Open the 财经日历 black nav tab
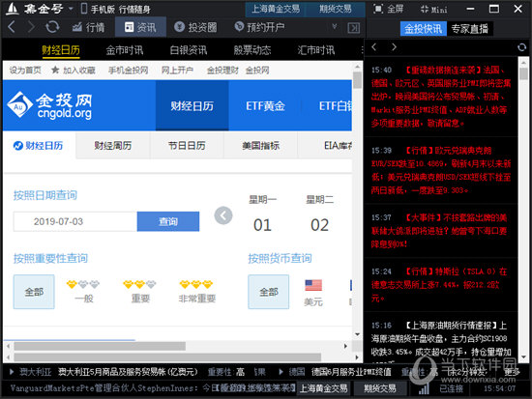 pos(61,50)
